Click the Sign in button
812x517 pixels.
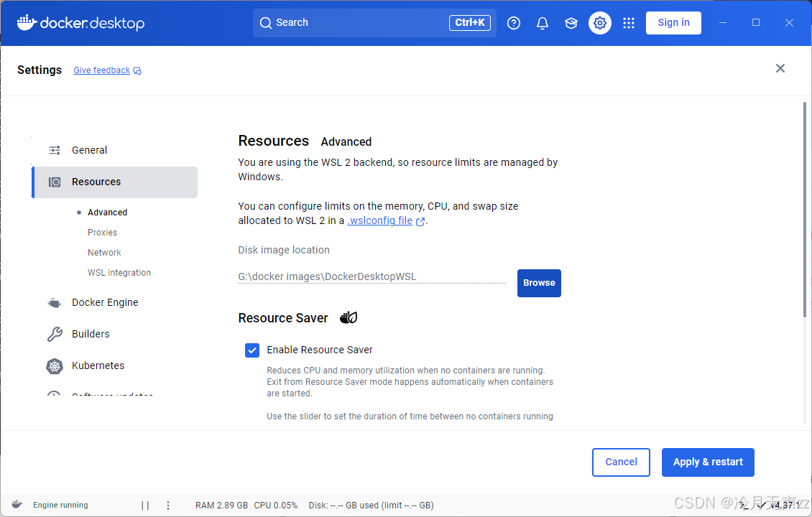click(x=673, y=23)
